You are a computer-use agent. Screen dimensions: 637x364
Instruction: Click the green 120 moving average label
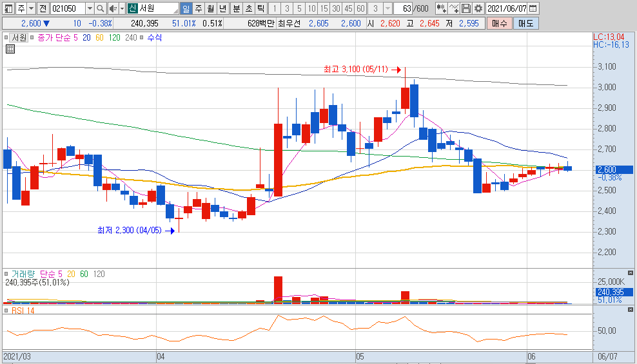click(115, 38)
